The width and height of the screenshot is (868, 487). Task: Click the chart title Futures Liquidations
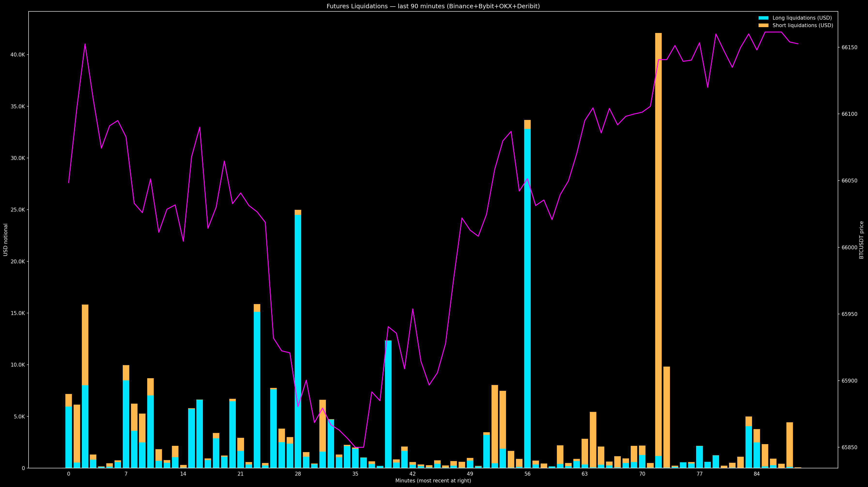433,6
